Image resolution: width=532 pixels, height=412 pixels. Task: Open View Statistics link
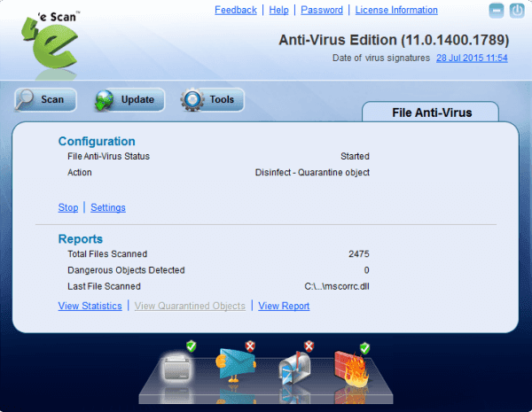click(x=90, y=306)
